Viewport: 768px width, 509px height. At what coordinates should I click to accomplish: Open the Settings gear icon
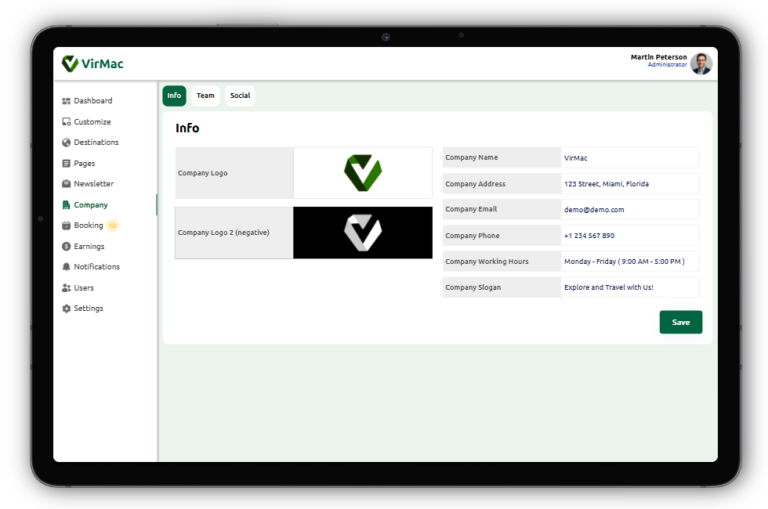[66, 308]
